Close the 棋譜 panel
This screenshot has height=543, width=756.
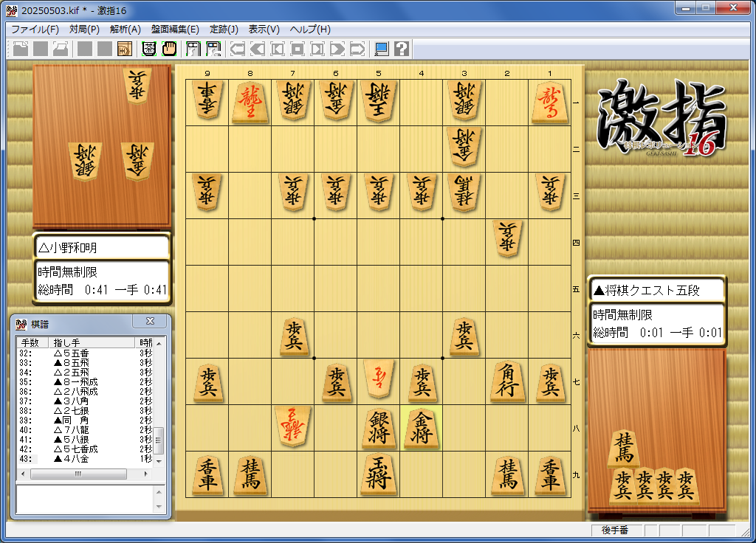pos(150,322)
